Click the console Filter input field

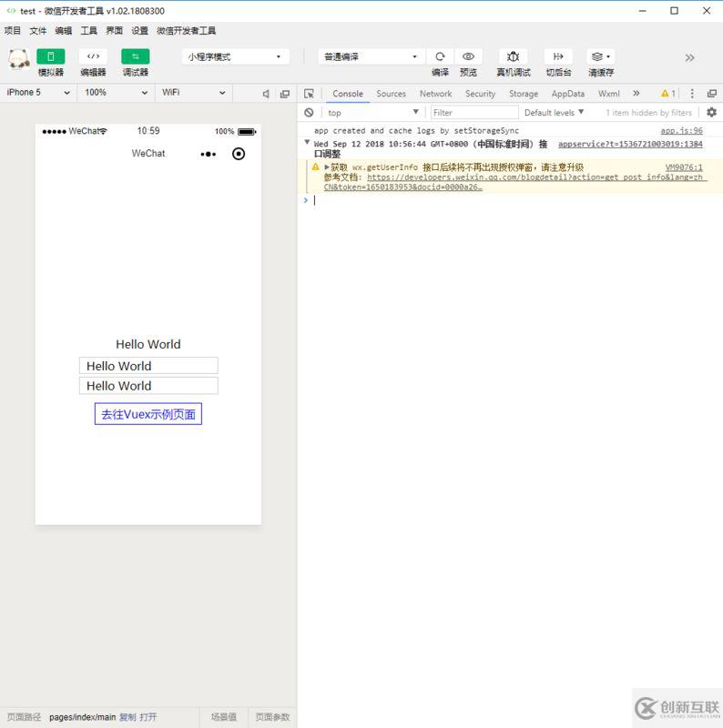point(474,112)
